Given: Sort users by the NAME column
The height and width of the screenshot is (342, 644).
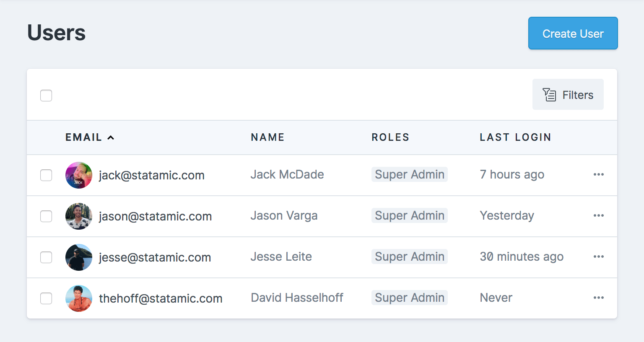Looking at the screenshot, I should 267,137.
